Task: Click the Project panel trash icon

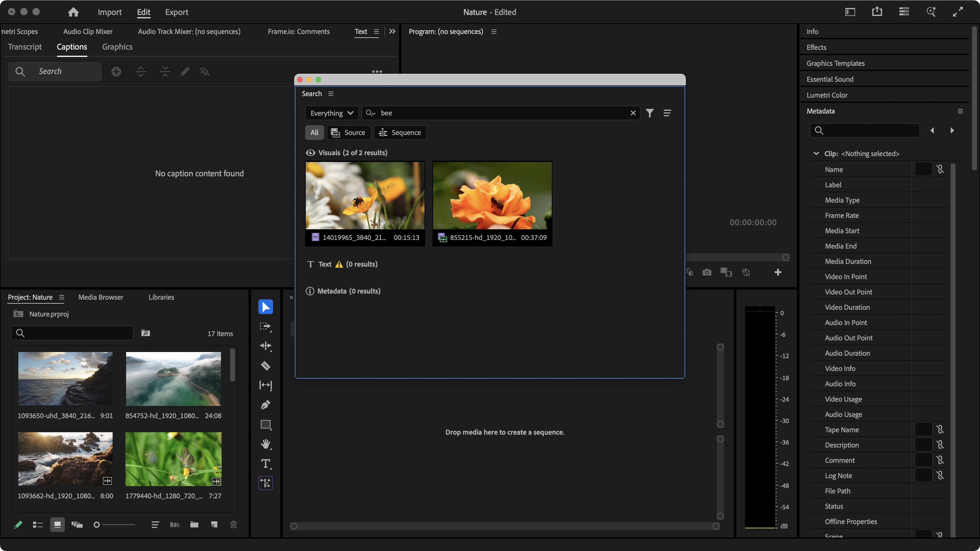Action: (234, 525)
